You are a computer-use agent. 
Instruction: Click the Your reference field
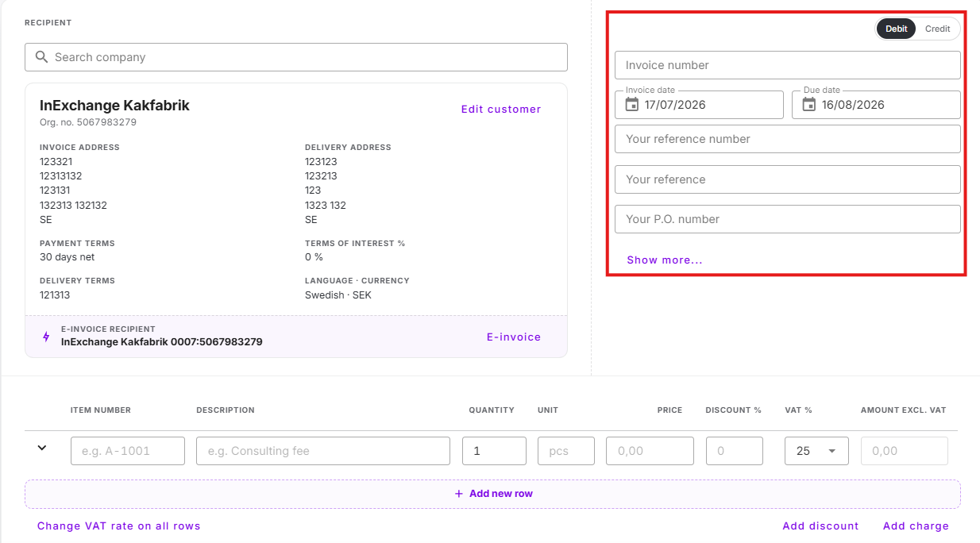click(x=788, y=179)
